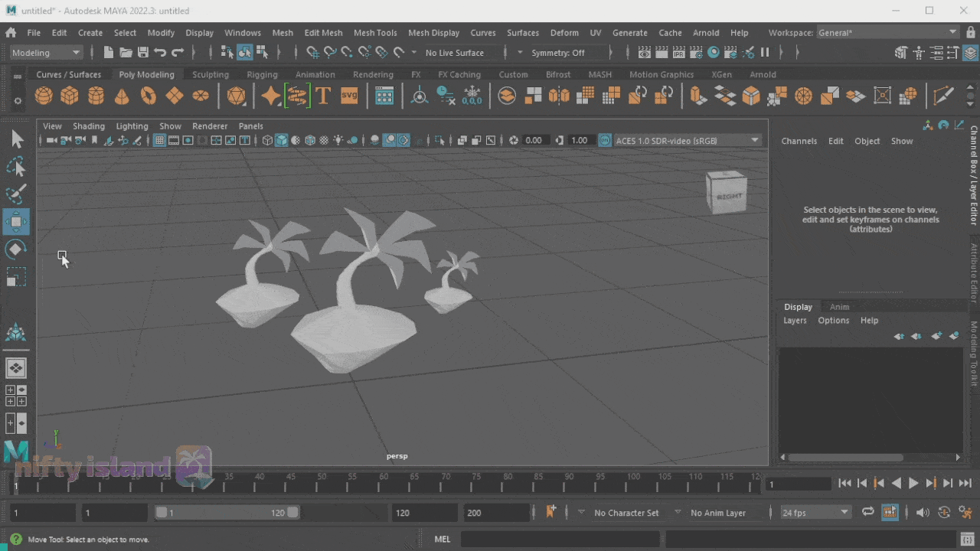Open the Modeling menu set dropdown
This screenshot has width=980, height=551.
46,53
